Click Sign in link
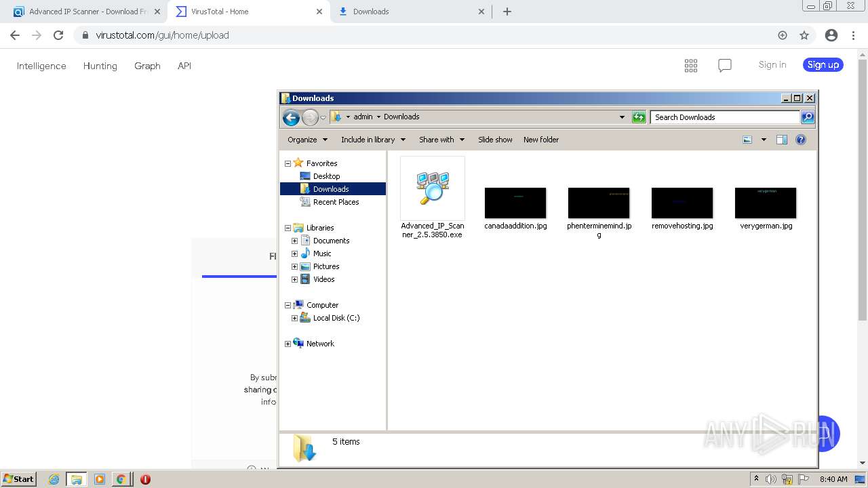This screenshot has width=868, height=488. tap(772, 65)
